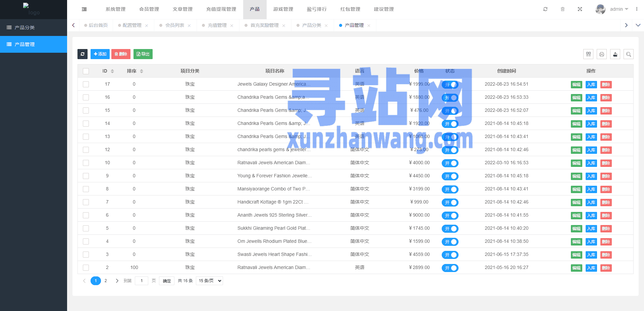Select the checkbox for row ID 17
644x311 pixels.
86,84
